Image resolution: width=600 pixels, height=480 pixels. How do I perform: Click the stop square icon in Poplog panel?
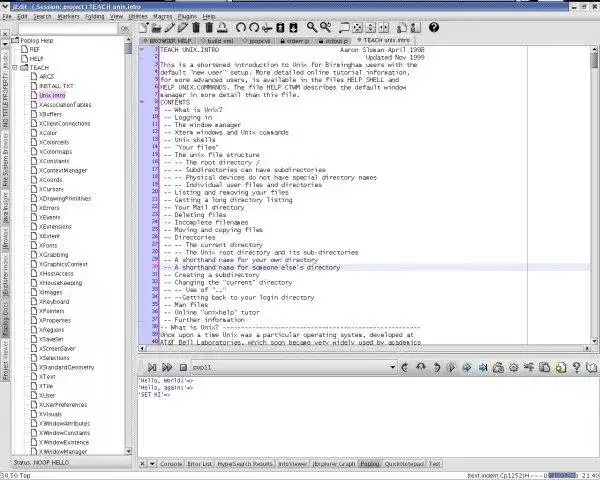pyautogui.click(x=183, y=367)
